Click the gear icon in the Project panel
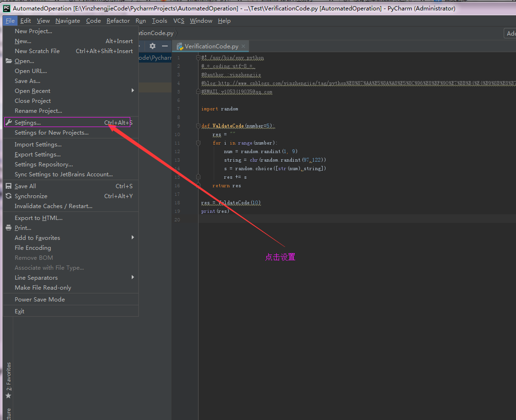The height and width of the screenshot is (420, 516). pos(152,46)
